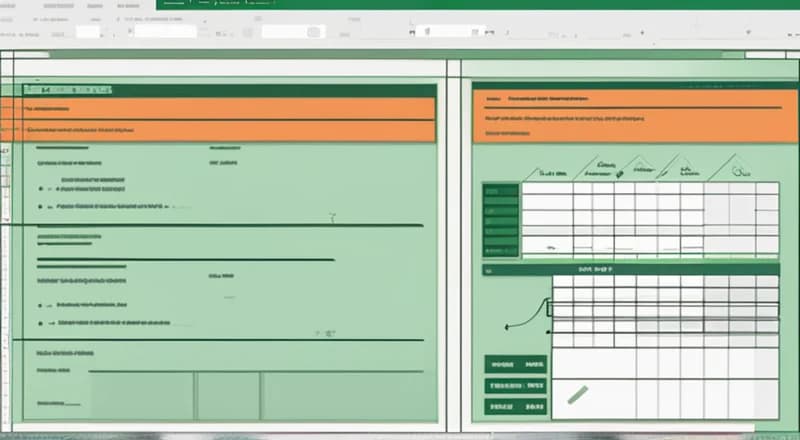Click the middle empty box at left panel bottom
Viewport: 800px width, 440px height.
227,395
